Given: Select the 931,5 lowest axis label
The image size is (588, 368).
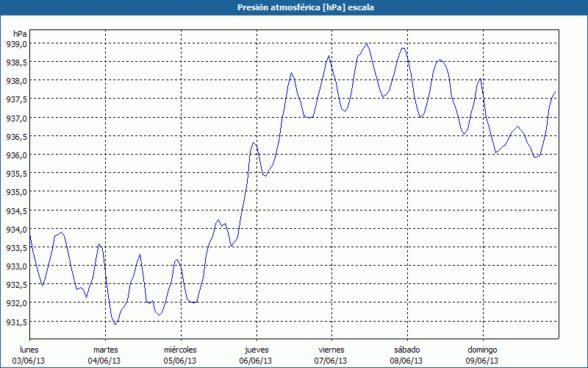Looking at the screenshot, I should pyautogui.click(x=15, y=322).
